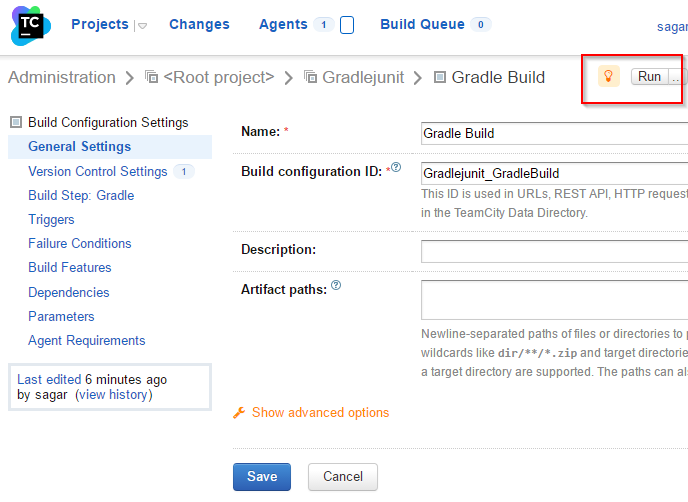Click the Build Configuration Settings icon

16,122
